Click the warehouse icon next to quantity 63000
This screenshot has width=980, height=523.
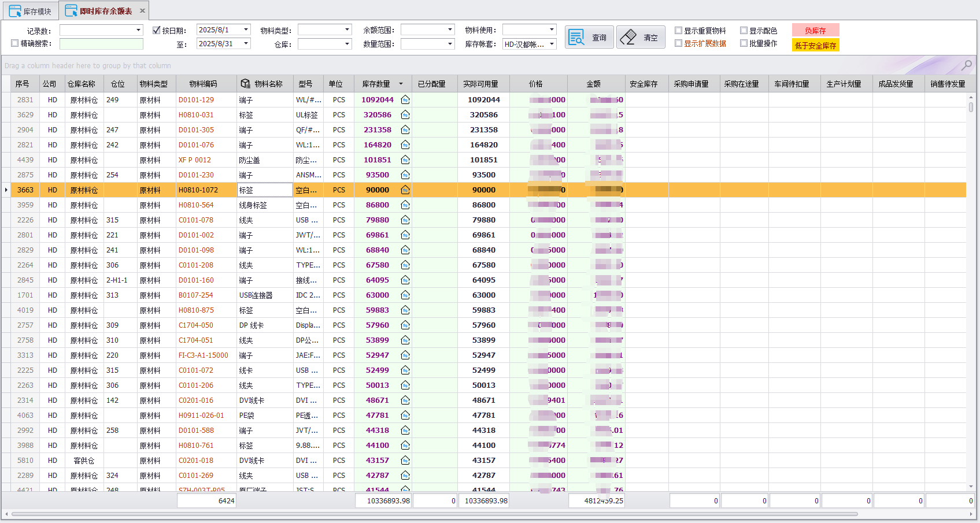click(x=405, y=295)
